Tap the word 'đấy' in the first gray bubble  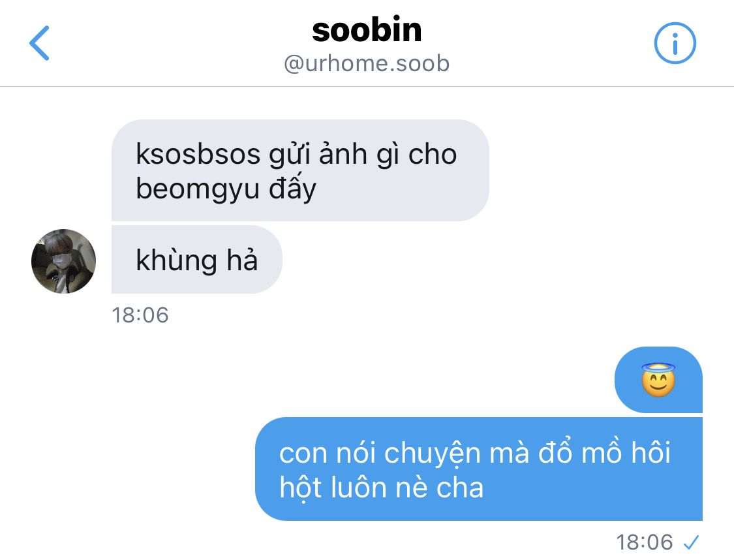[292, 188]
